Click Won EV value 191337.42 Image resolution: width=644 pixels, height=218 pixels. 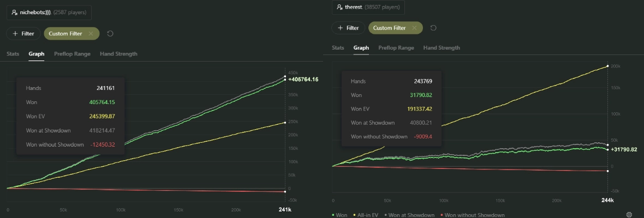click(x=419, y=109)
